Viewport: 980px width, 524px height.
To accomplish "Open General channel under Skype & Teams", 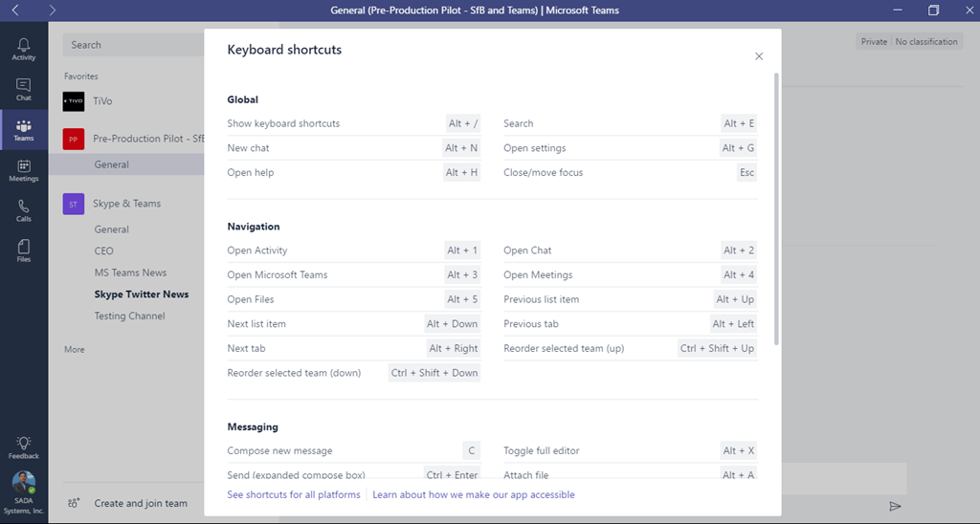I will coord(111,229).
